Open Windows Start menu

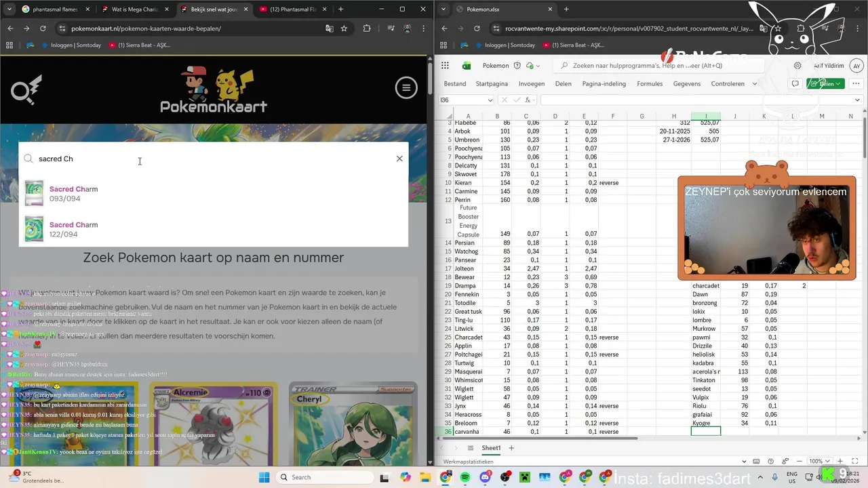tap(264, 477)
